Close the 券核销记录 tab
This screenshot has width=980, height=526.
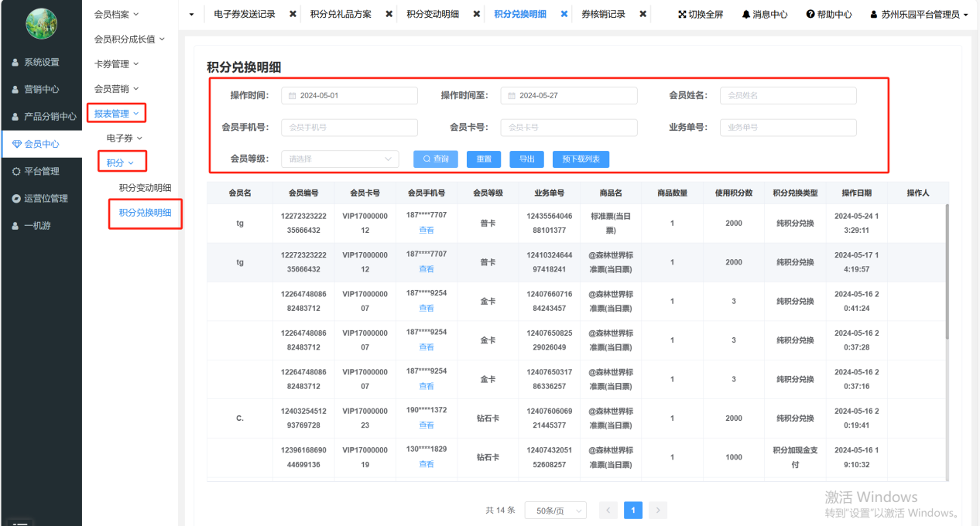point(643,15)
